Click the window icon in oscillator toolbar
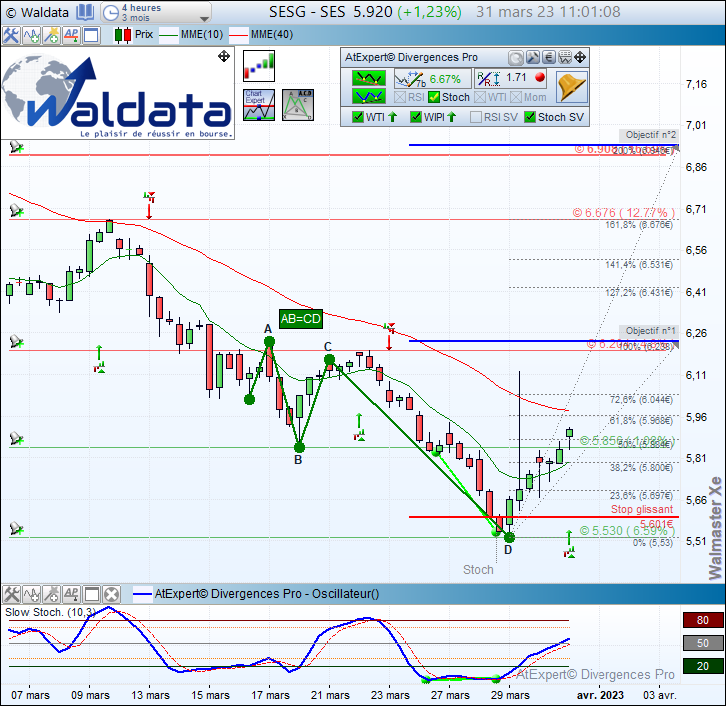 point(92,594)
